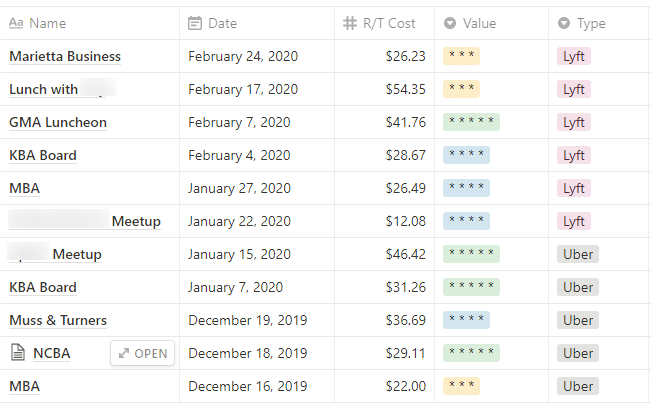Open the NCBA page with OPEN button
The image size is (651, 403).
point(142,353)
